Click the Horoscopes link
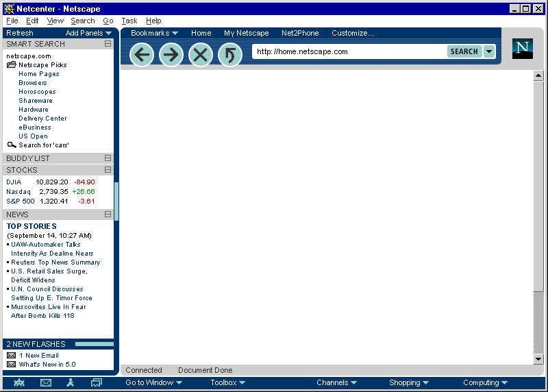 [37, 92]
